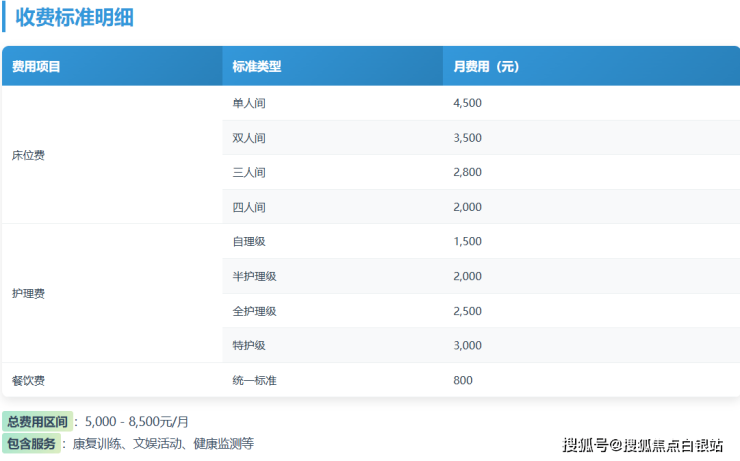Select the 费用项目 column header

tap(36, 67)
